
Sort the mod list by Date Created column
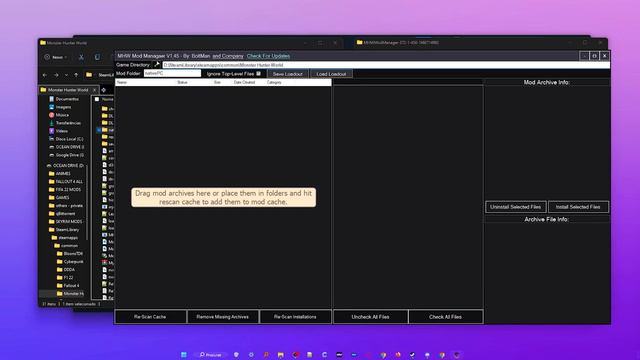click(244, 82)
